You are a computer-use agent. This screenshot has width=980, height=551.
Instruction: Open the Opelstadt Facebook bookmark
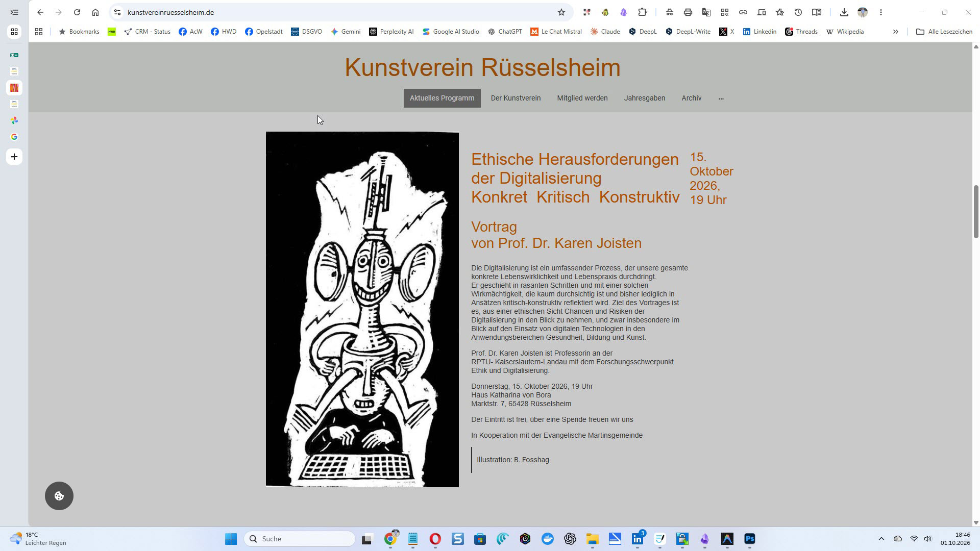tap(264, 32)
